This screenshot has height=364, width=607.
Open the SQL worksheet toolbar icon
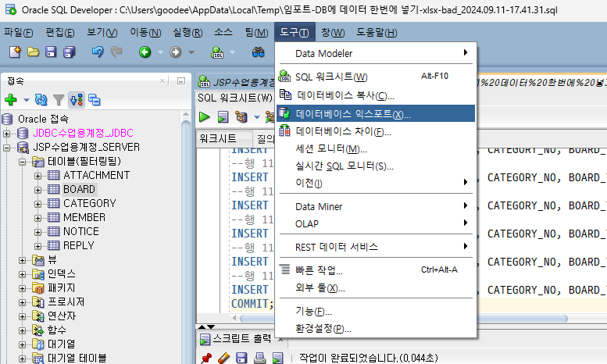217,52
